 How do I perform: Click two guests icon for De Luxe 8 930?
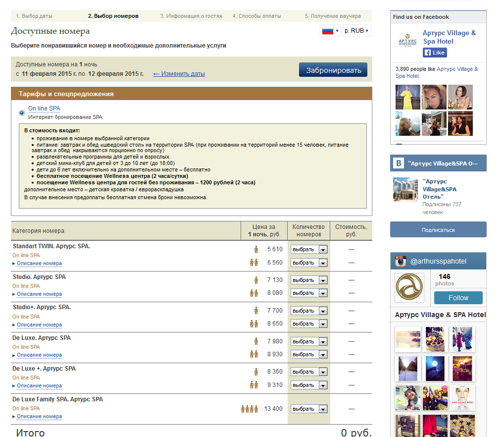[x=254, y=354]
